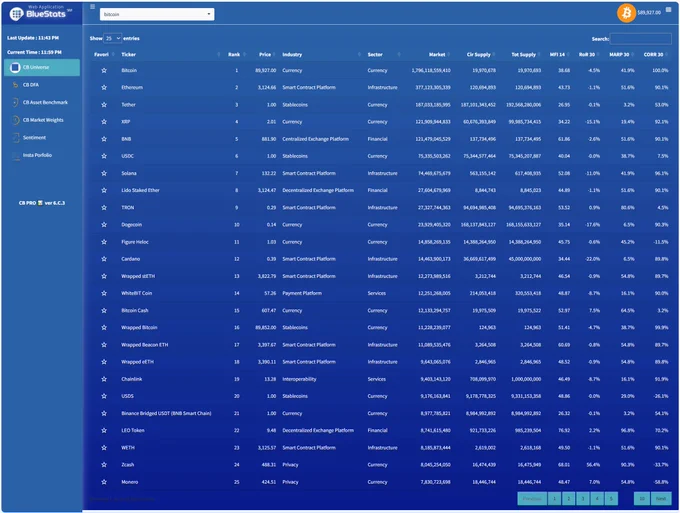Click the USDC row star icon
Viewport: 680px width, 513px height.
click(x=104, y=156)
